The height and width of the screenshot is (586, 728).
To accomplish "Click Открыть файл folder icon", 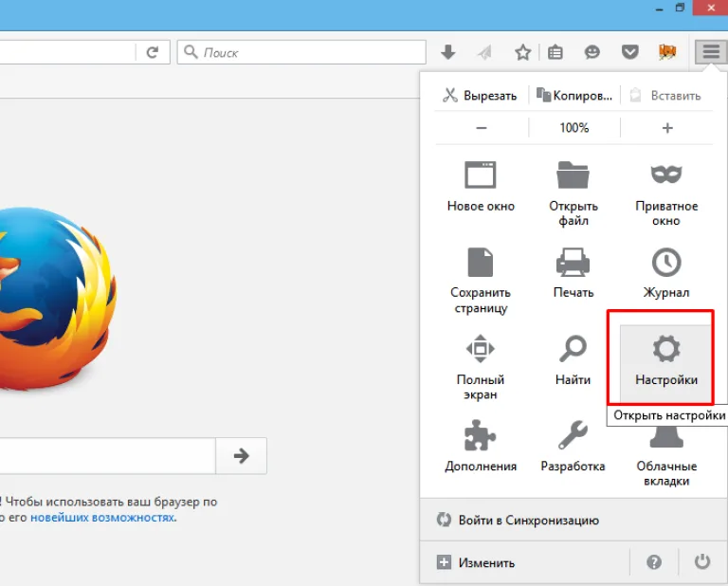I will point(573,174).
